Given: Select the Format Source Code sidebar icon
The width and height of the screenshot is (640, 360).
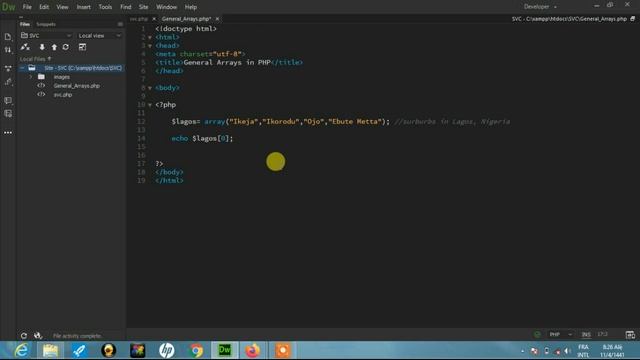Looking at the screenshot, I should coord(8,82).
